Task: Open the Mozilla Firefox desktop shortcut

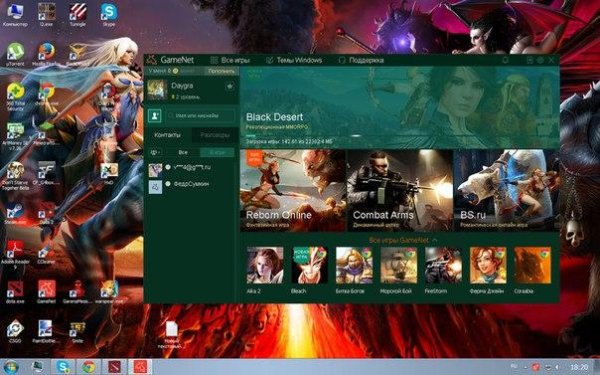Action: [x=46, y=54]
